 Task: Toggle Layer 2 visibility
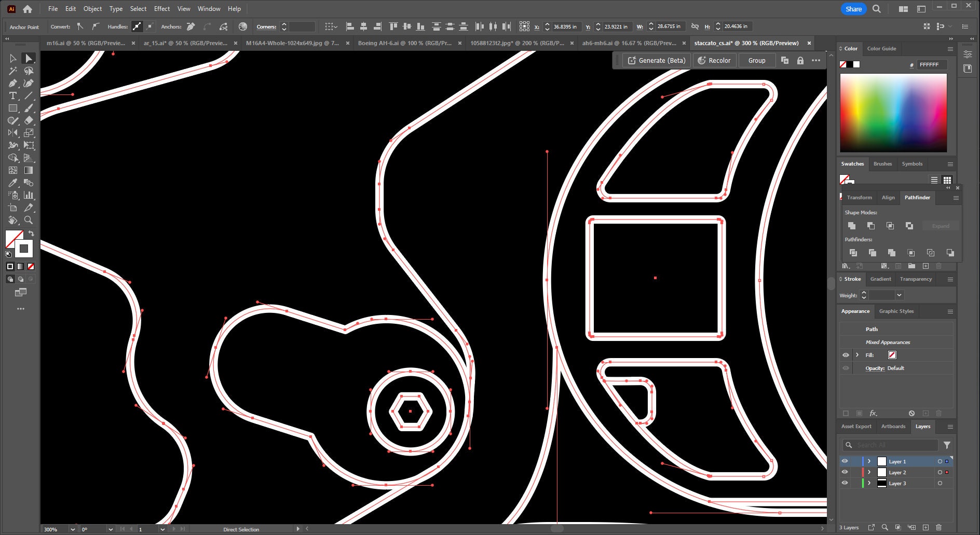coord(845,472)
